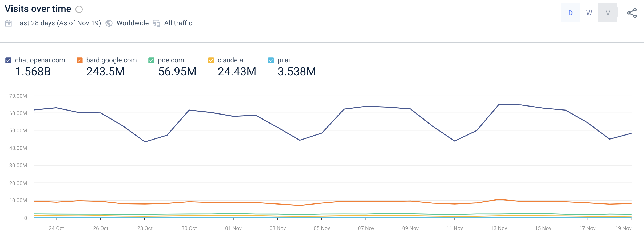Viewport: 644px width, 233px height.
Task: Disable the claude.ai checkbox
Action: click(x=211, y=60)
